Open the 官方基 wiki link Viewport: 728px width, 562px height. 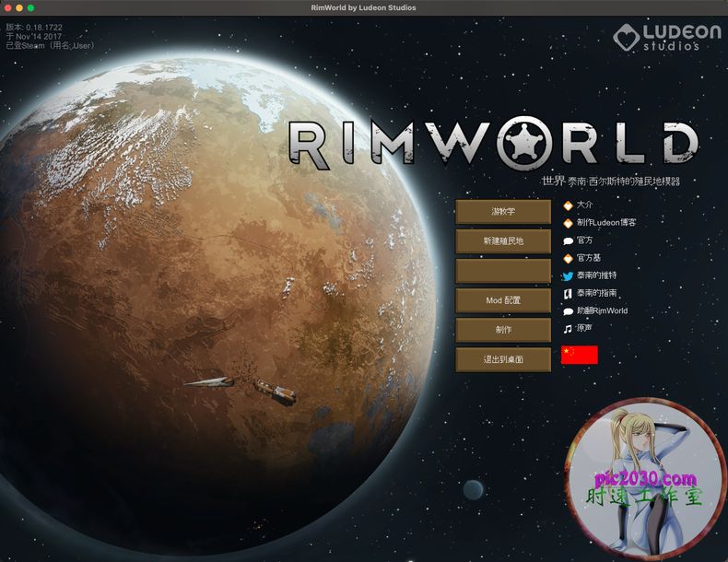(582, 258)
